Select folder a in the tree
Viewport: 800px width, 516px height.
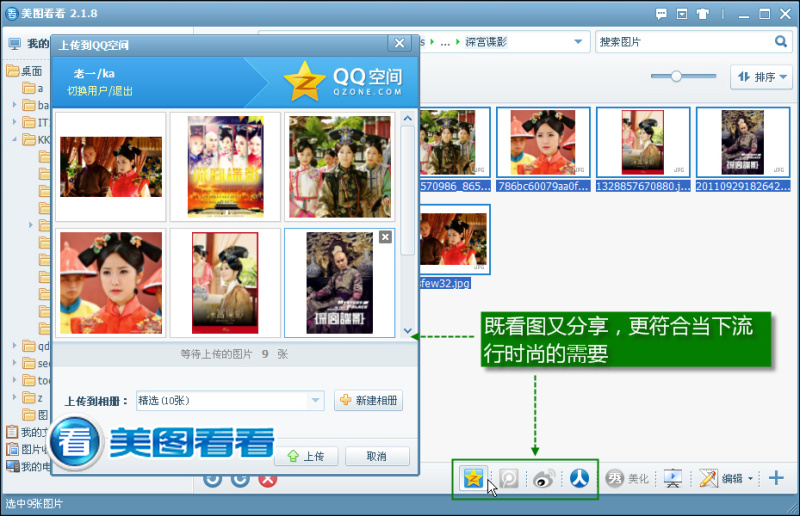pyautogui.click(x=33, y=88)
